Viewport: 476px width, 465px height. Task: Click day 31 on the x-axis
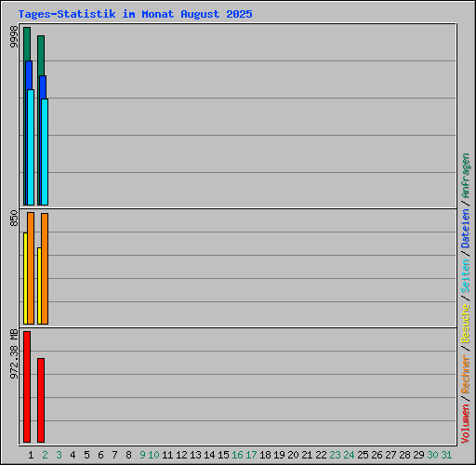(x=446, y=455)
